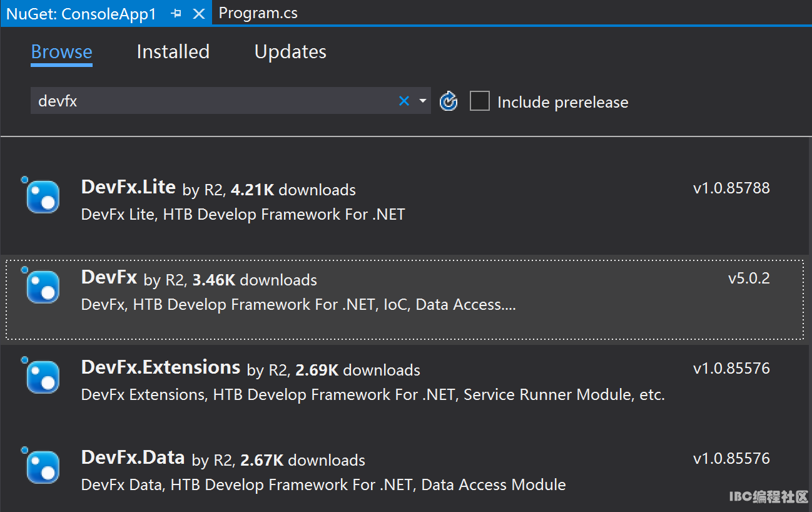812x512 pixels.
Task: Clear the devfx search text
Action: (404, 101)
